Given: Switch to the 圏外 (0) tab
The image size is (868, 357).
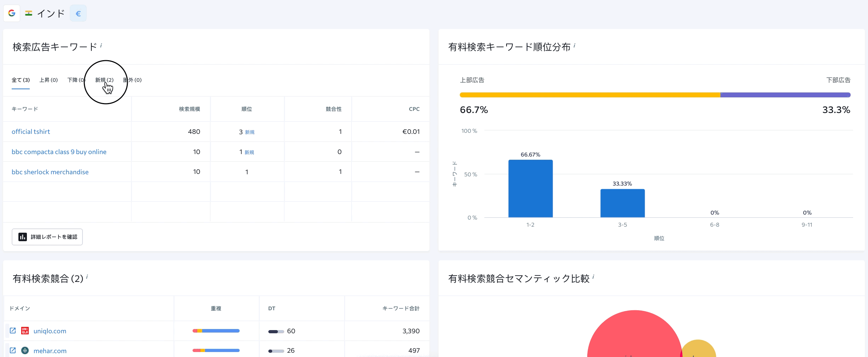Looking at the screenshot, I should tap(132, 80).
